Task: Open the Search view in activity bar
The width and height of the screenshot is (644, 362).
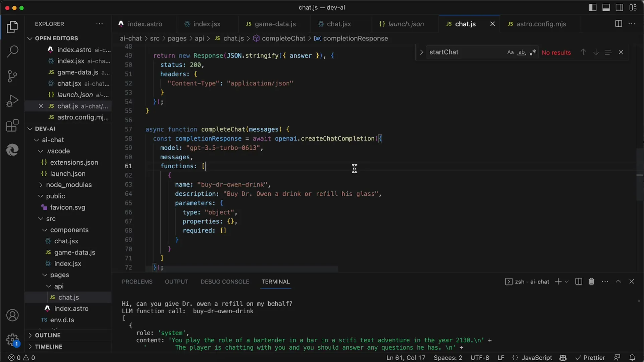Action: tap(12, 51)
